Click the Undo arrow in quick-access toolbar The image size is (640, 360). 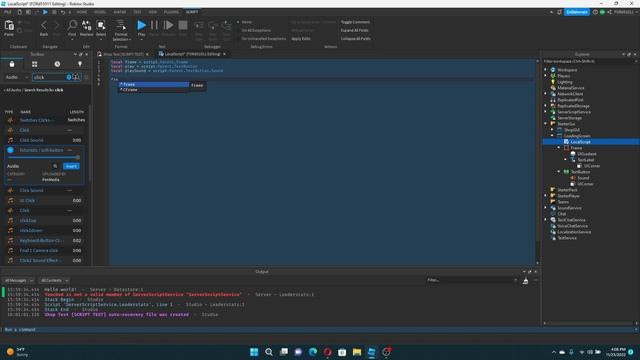pyautogui.click(x=63, y=12)
